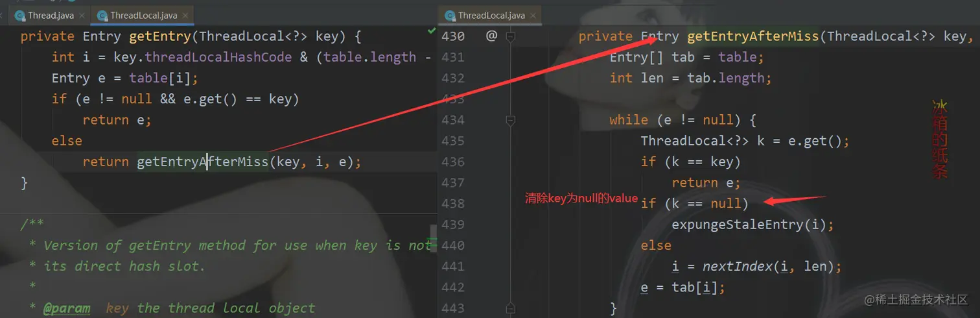Viewport: 980px width, 318px height.
Task: Click line number 431 in the gutter
Action: pyautogui.click(x=453, y=58)
